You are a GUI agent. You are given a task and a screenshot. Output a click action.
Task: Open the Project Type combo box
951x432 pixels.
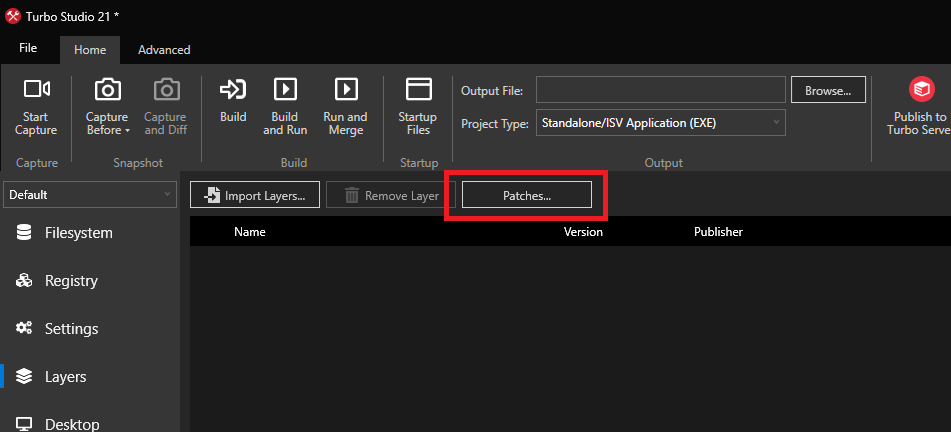pos(660,123)
